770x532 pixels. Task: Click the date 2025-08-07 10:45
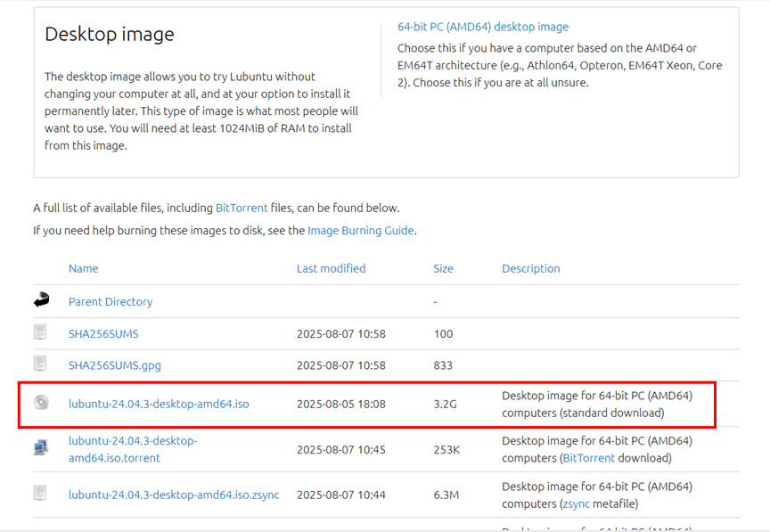(341, 449)
